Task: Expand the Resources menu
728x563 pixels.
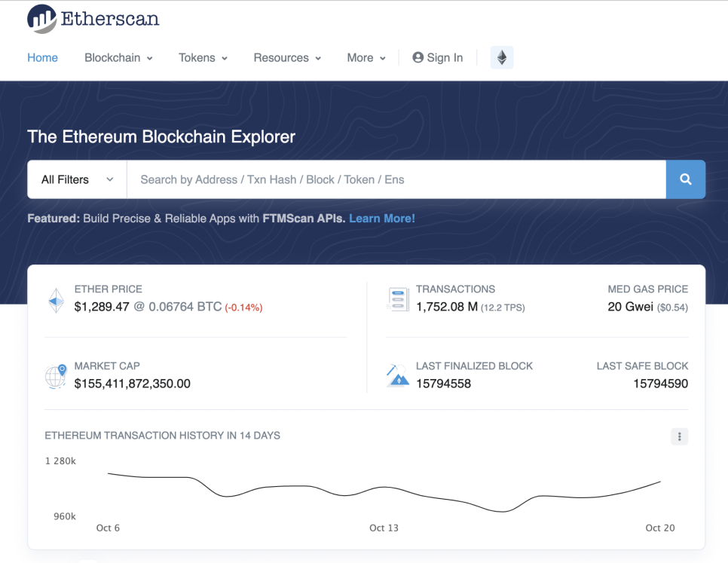Action: click(x=287, y=57)
